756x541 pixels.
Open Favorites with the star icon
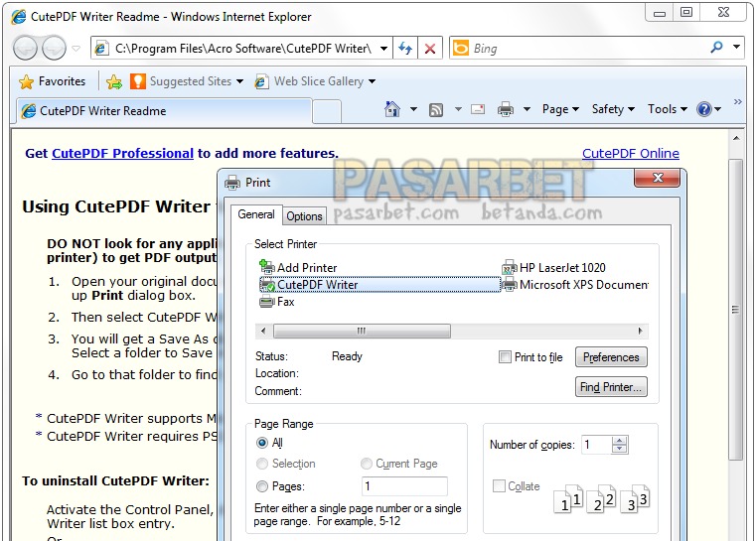pos(26,82)
